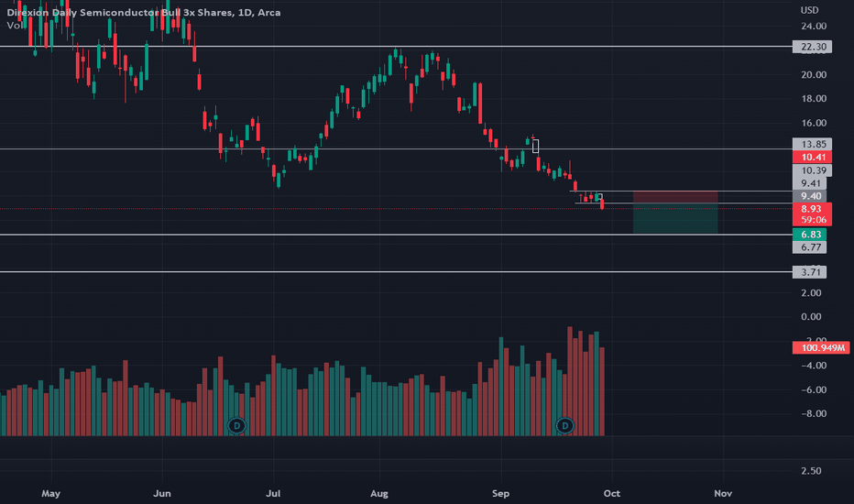Click the 100.949M volume label
The image size is (854, 504).
[821, 347]
